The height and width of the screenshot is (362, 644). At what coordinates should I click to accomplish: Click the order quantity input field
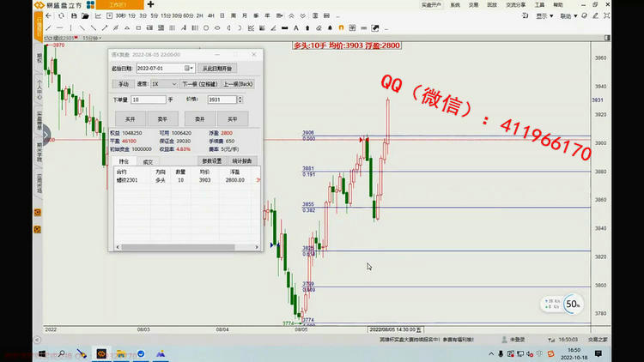tap(148, 100)
